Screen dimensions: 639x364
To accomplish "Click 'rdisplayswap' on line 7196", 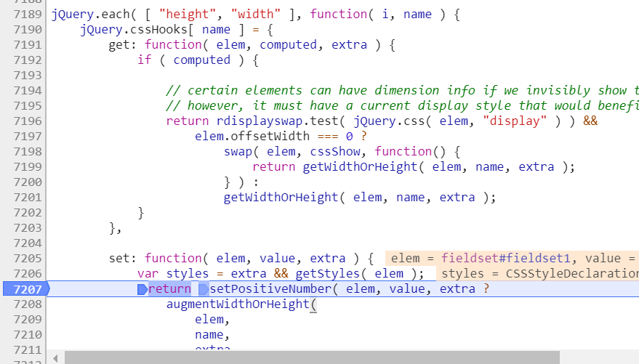I will [260, 121].
